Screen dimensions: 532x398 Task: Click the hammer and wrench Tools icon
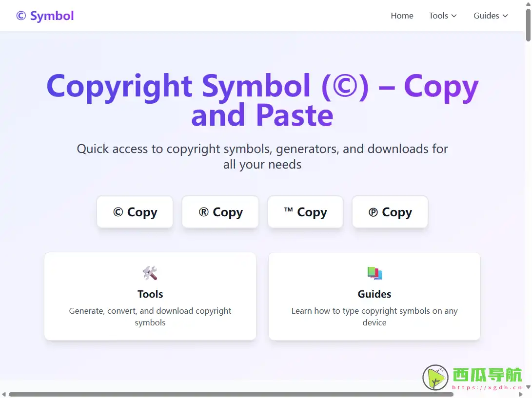pos(150,273)
